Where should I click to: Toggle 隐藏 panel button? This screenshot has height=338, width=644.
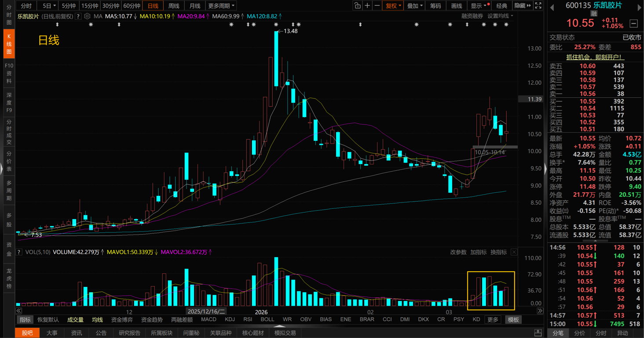click(x=523, y=6)
